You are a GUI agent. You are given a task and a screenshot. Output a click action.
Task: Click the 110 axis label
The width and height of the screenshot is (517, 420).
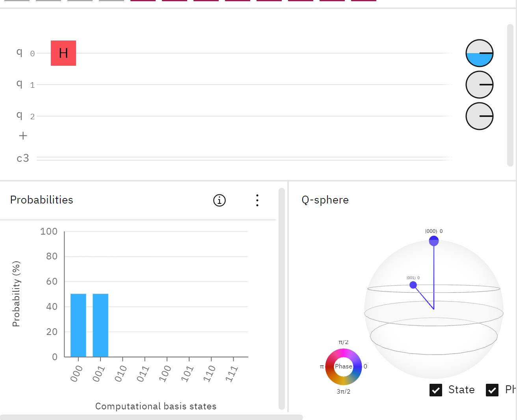coord(209,374)
